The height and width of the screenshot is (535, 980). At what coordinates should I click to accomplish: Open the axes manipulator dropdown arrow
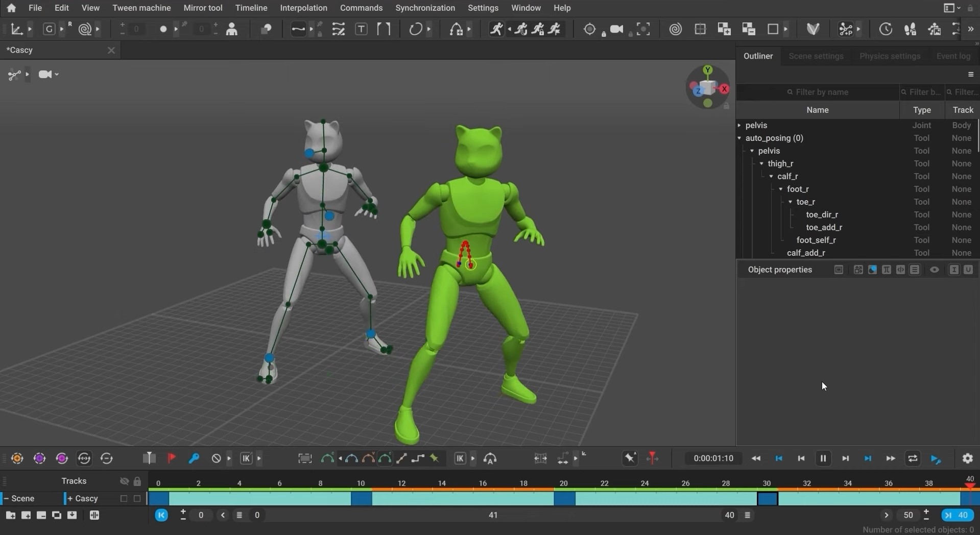click(30, 29)
